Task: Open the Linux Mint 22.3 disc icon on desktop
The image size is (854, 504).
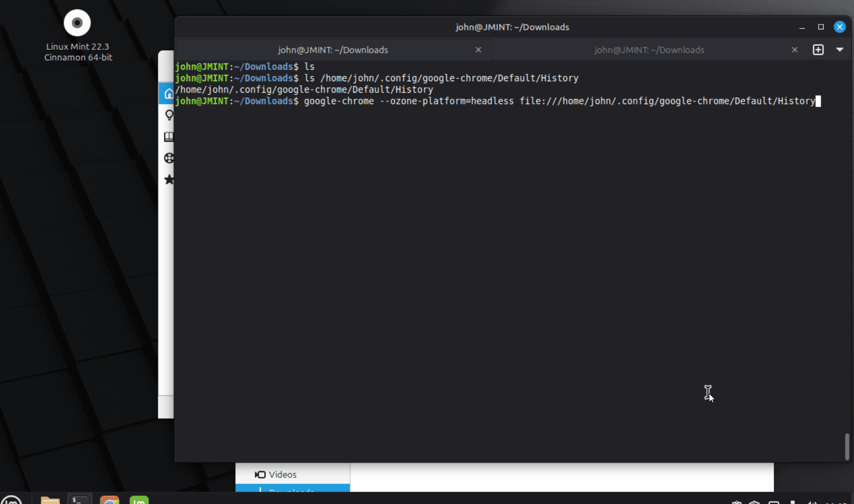Action: [77, 23]
